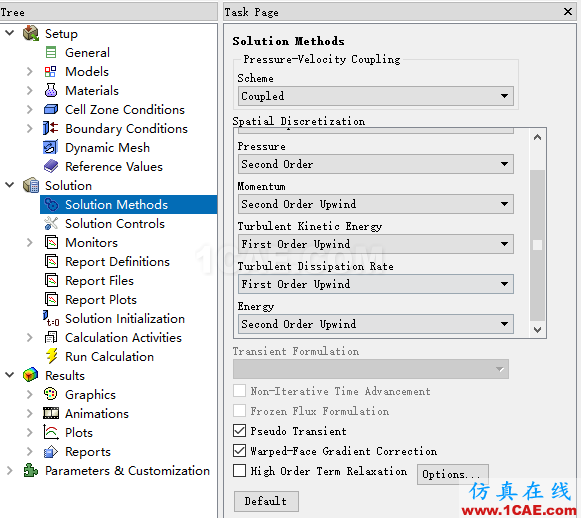
Task: Open the Momentum discretization dropdown
Action: tap(375, 204)
